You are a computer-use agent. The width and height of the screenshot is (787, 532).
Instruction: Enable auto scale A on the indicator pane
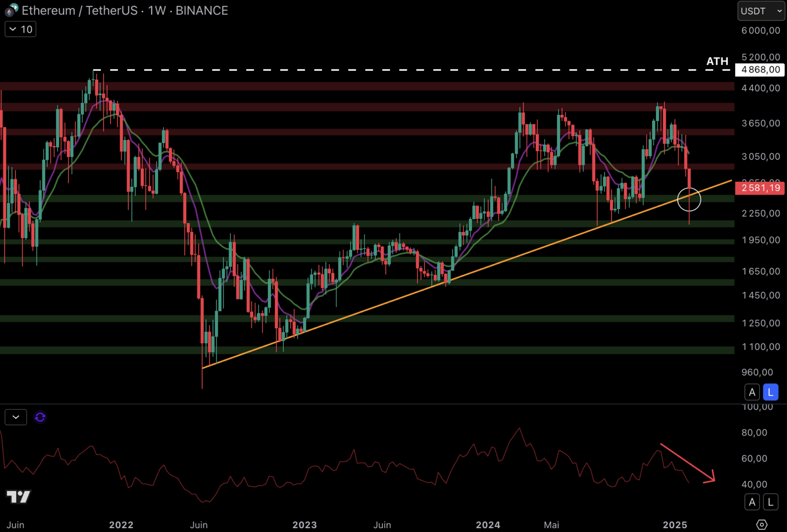tap(752, 502)
